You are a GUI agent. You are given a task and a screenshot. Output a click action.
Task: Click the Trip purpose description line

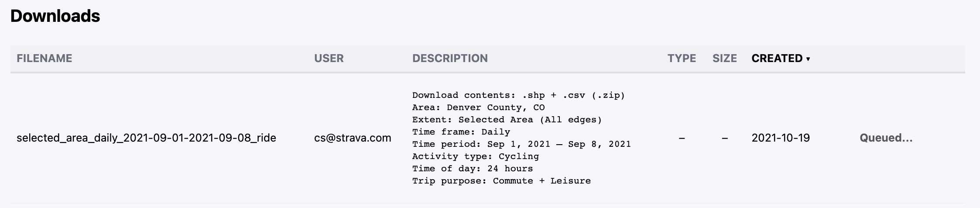(501, 181)
